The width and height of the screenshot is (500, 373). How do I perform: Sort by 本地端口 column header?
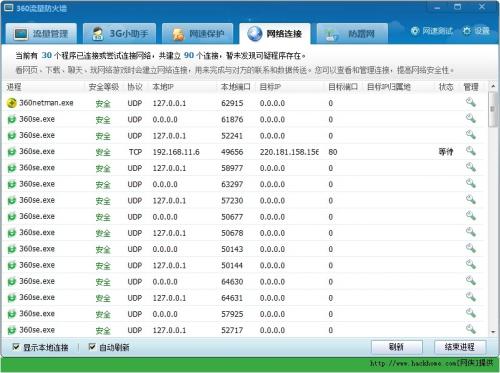[236, 87]
